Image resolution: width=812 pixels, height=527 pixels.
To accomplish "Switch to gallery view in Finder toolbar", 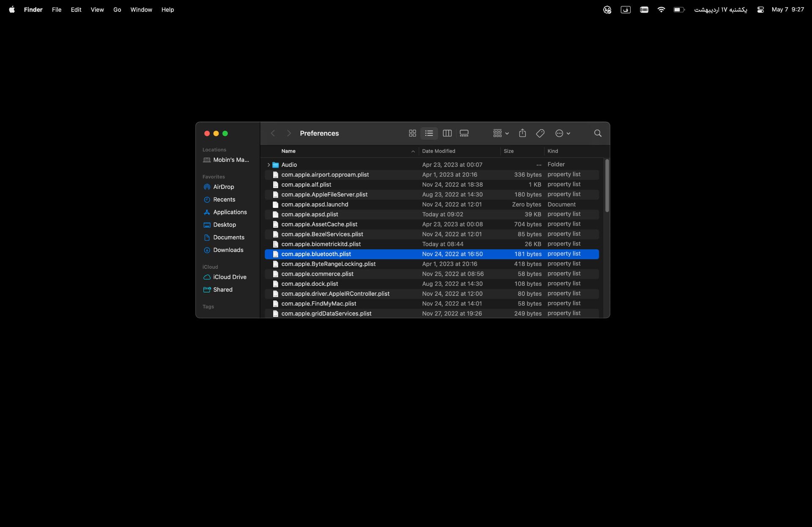I will click(x=464, y=133).
